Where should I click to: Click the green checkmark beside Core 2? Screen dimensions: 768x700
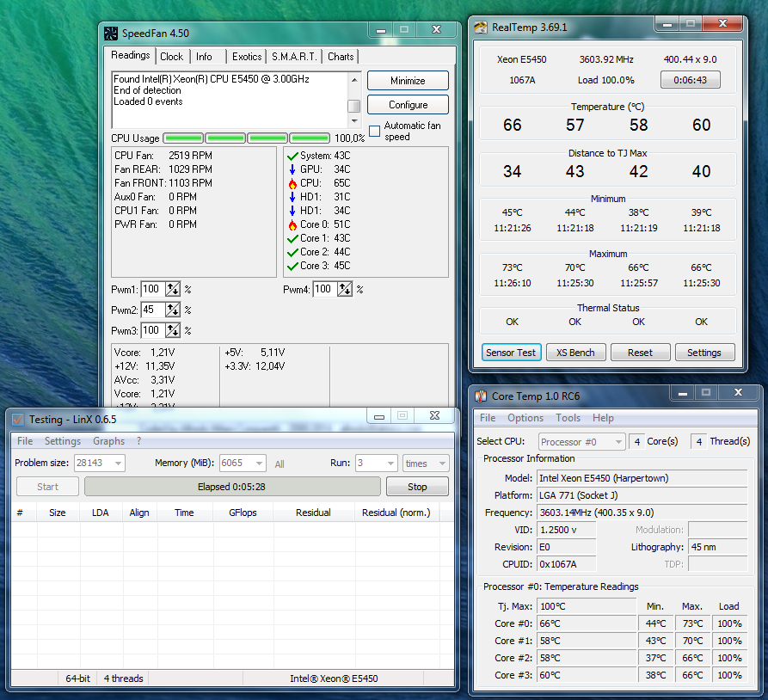click(292, 252)
